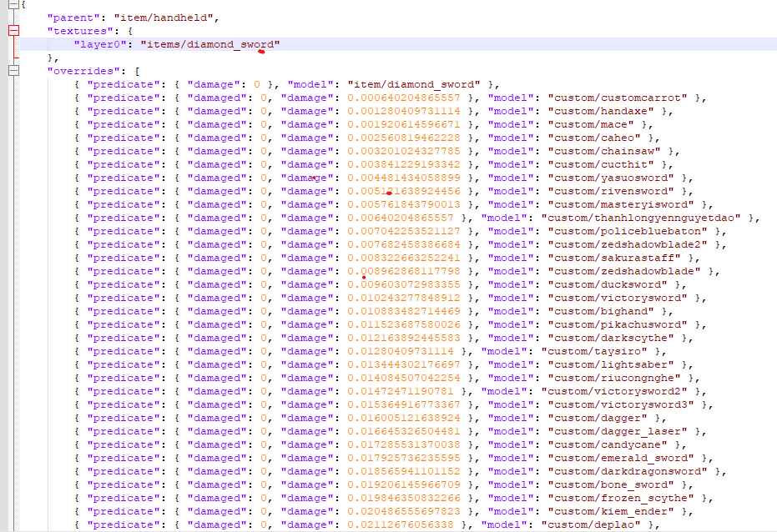This screenshot has height=532, width=777.
Task: Click the "item/handheld" value
Action: [164, 18]
